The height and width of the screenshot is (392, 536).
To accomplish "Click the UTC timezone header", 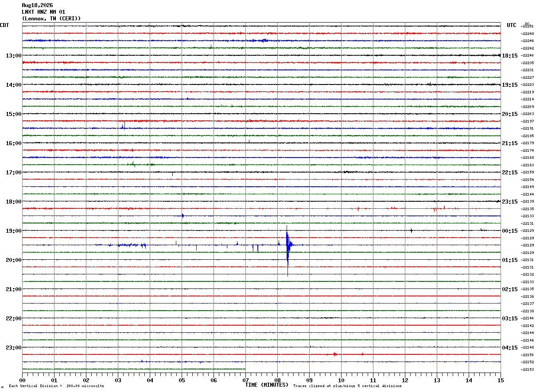I will pyautogui.click(x=512, y=25).
